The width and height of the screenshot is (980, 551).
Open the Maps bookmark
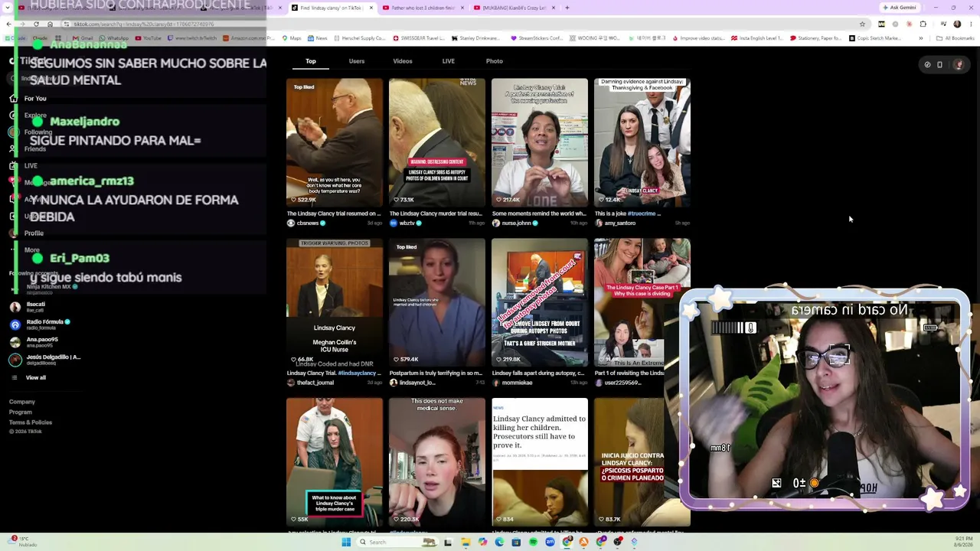(291, 38)
